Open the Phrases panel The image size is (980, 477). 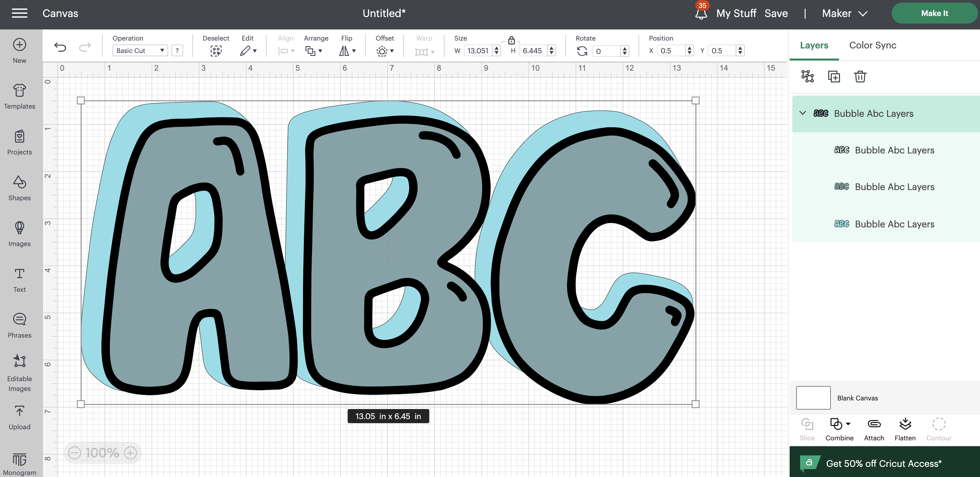[x=19, y=326]
